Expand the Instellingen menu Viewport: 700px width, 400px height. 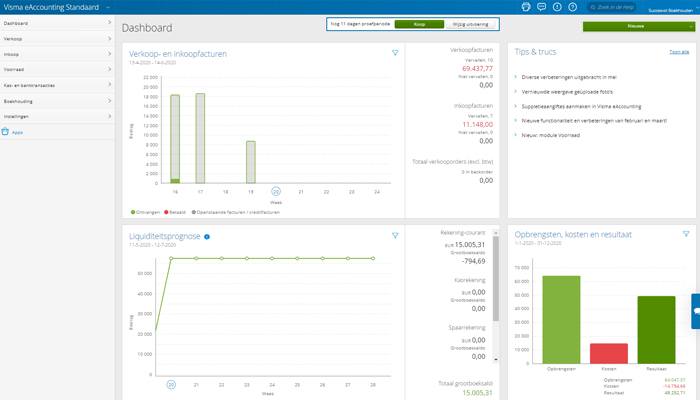[57, 116]
